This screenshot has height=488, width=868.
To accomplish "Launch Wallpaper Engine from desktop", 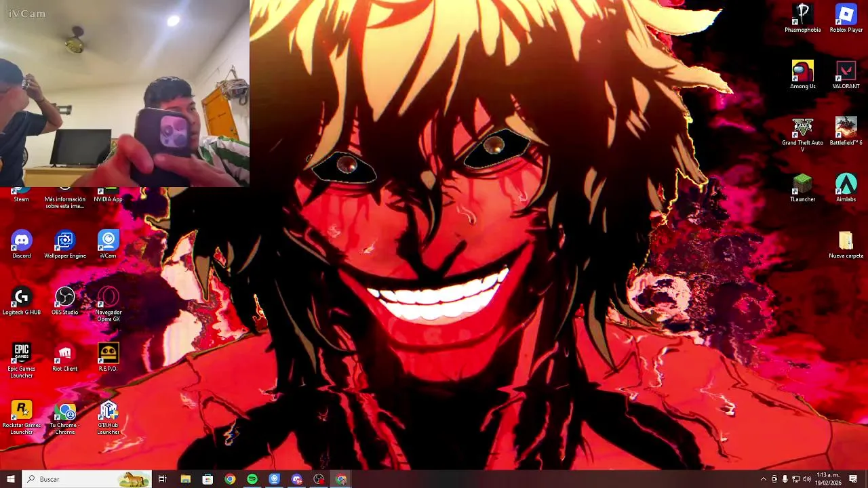I will (x=65, y=245).
